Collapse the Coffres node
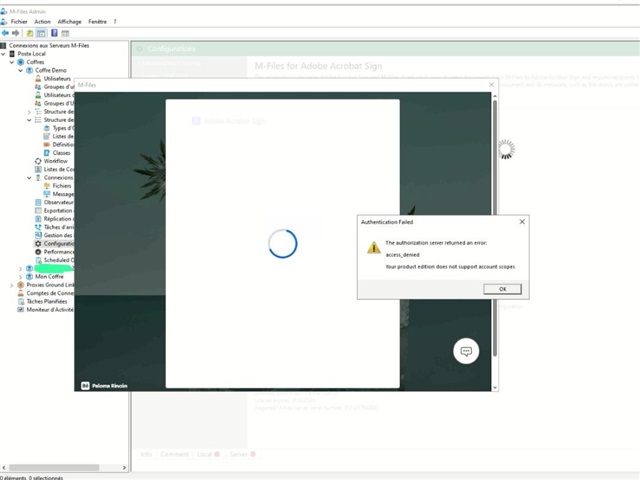Image resolution: width=640 pixels, height=480 pixels. pos(12,62)
